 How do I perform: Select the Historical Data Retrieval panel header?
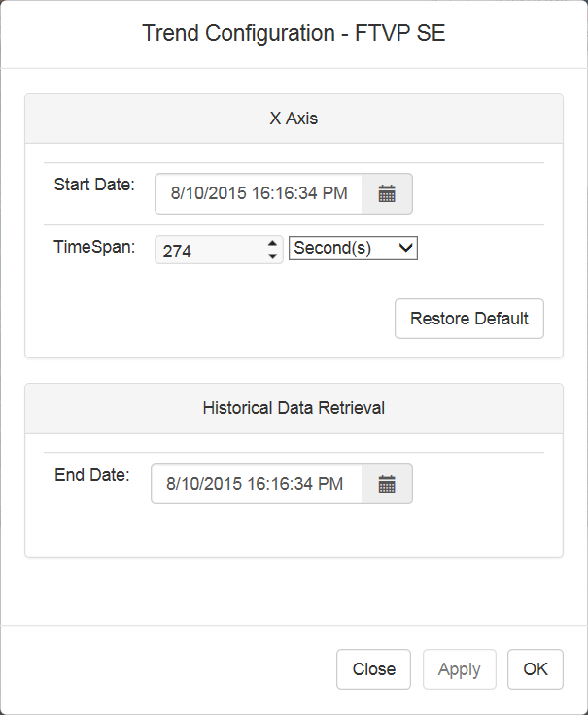[x=294, y=408]
